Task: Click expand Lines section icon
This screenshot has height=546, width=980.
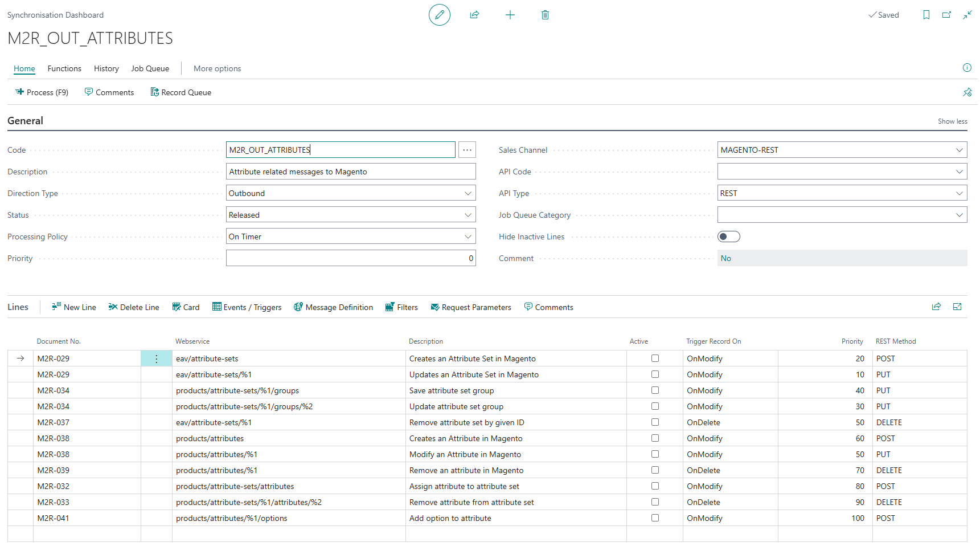Action: (x=957, y=307)
